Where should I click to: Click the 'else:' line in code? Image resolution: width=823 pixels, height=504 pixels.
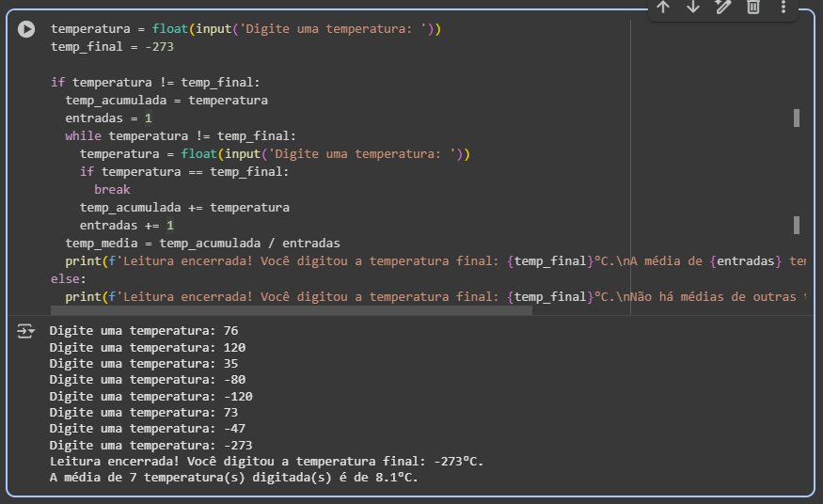[69, 279]
